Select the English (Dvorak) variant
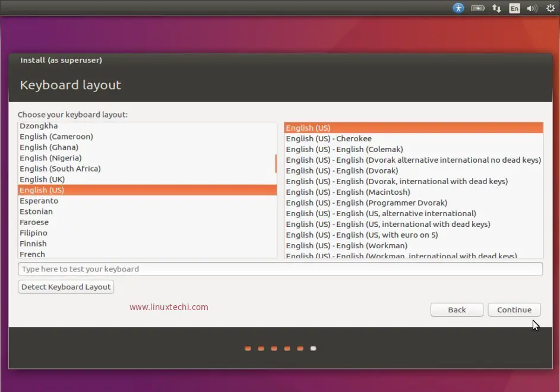The height and width of the screenshot is (392, 560). point(413,171)
